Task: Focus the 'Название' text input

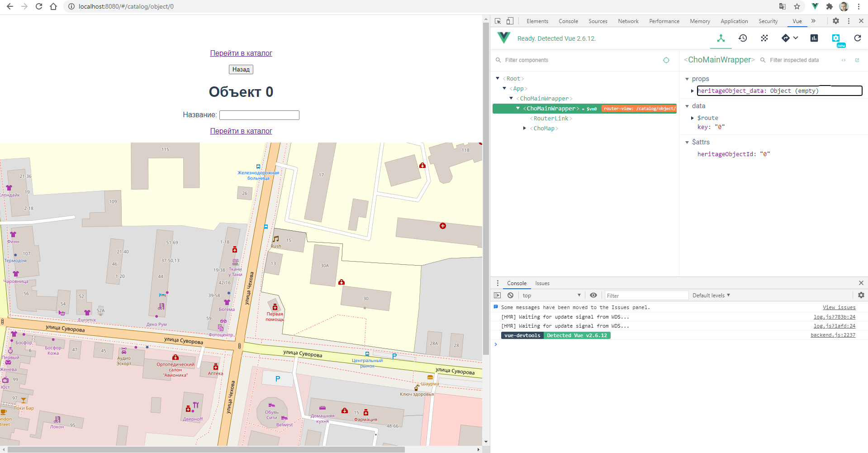Action: click(x=259, y=115)
